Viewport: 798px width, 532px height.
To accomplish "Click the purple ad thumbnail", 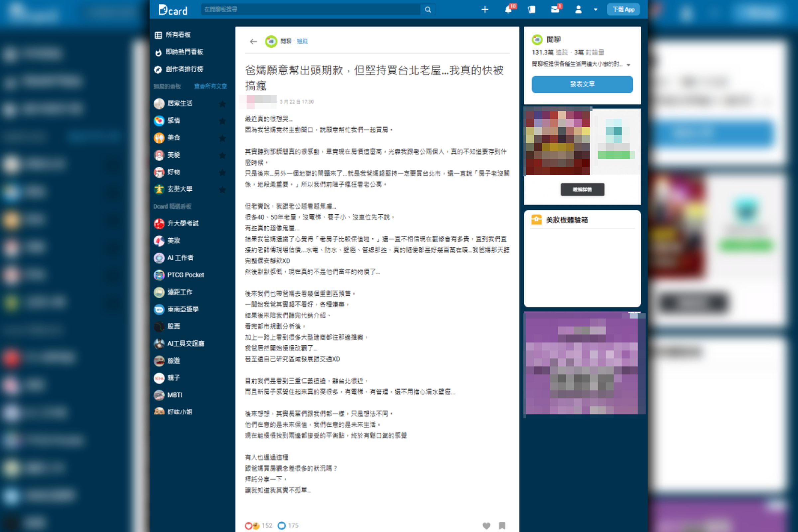I will point(582,363).
